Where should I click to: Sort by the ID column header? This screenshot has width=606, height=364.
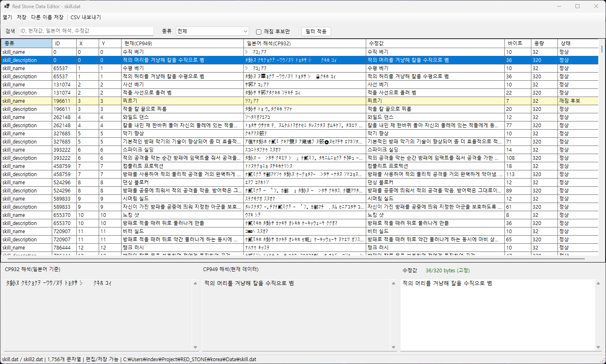[x=64, y=43]
